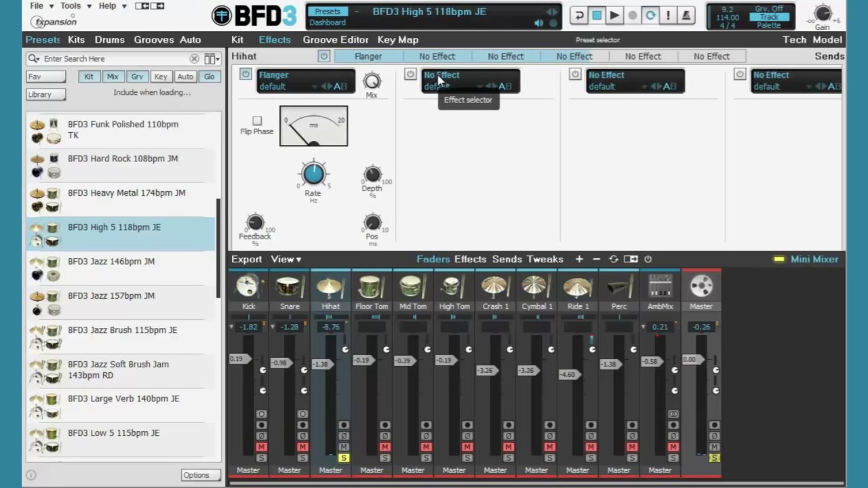Click the speaker audition icon in preset display
Screen dimensions: 868x488
[539, 23]
